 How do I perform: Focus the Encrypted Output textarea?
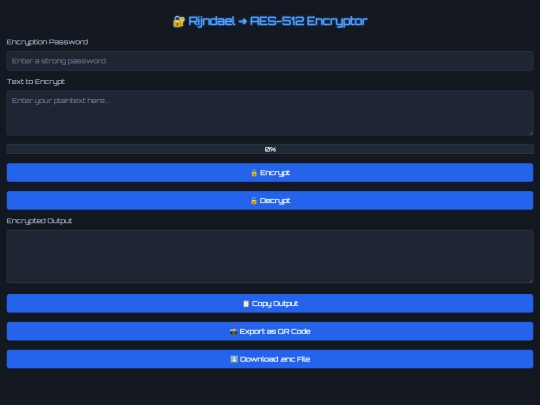click(270, 257)
